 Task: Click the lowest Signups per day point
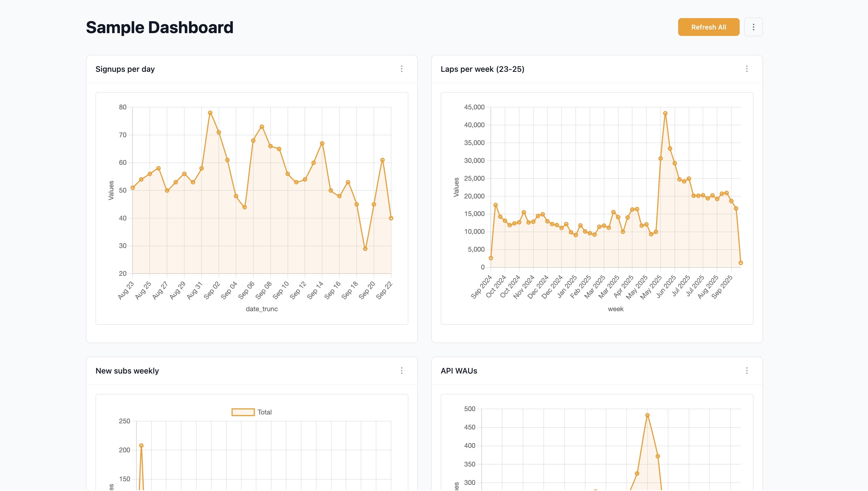[x=365, y=249]
